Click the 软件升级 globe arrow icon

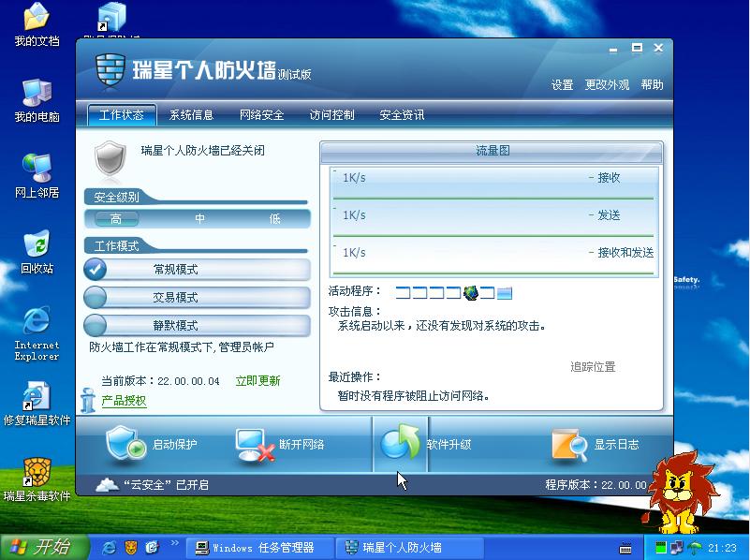[x=400, y=443]
